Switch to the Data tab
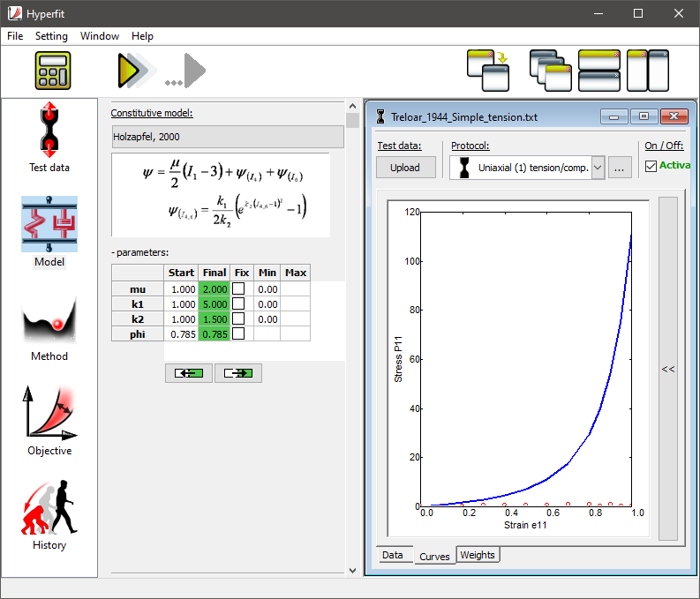Image resolution: width=700 pixels, height=599 pixels. coord(393,555)
